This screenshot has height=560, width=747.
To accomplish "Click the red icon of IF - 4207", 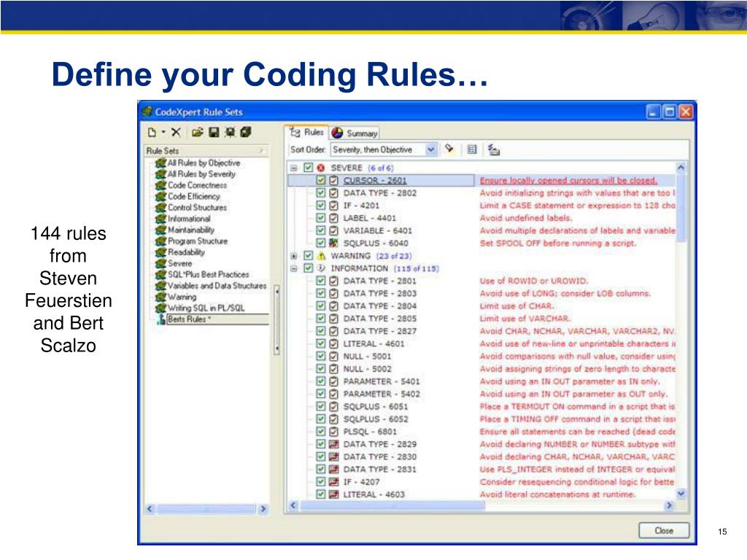I will [334, 481].
